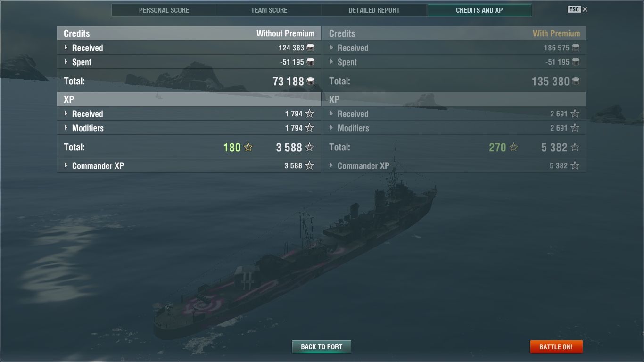This screenshot has height=362, width=644.
Task: Expand the Spent credits row without premium
Action: (189, 62)
